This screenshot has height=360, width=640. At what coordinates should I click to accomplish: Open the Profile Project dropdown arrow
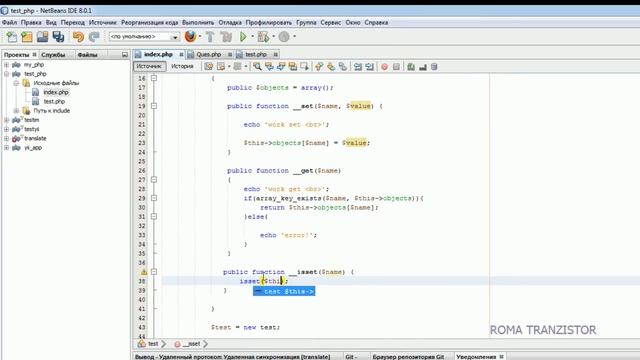tap(294, 37)
